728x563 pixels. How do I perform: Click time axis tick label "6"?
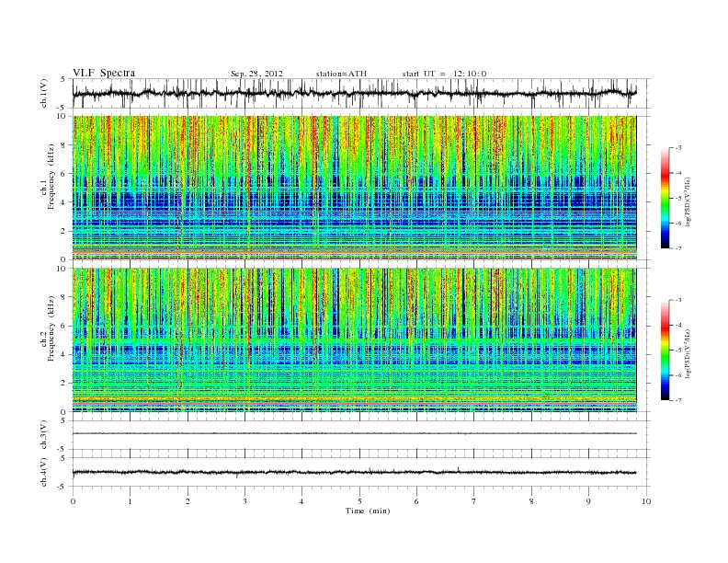click(416, 501)
